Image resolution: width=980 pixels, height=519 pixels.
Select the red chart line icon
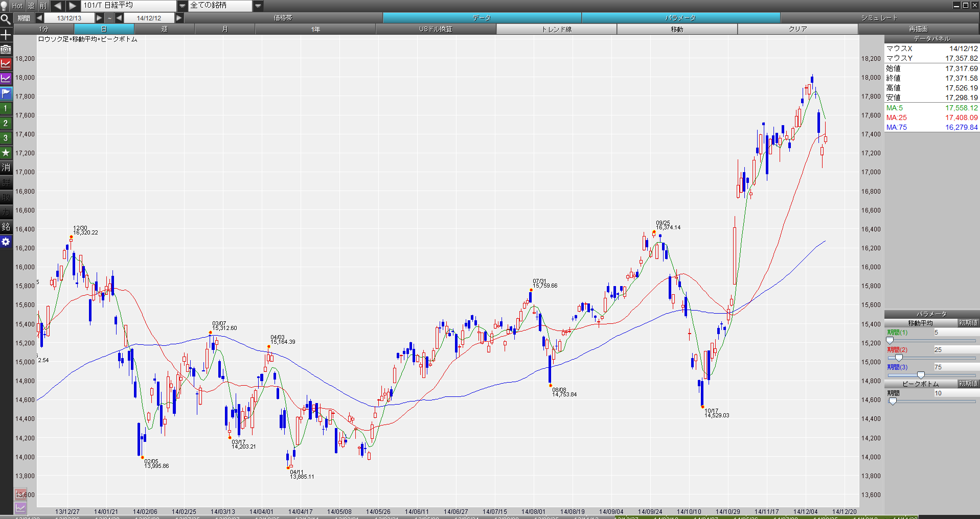6,64
